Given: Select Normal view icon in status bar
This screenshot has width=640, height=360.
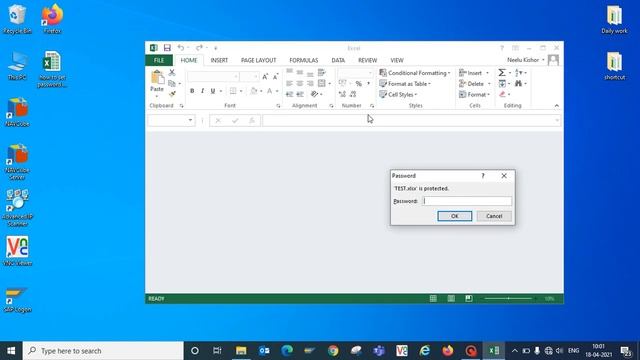Looking at the screenshot, I should 433,298.
